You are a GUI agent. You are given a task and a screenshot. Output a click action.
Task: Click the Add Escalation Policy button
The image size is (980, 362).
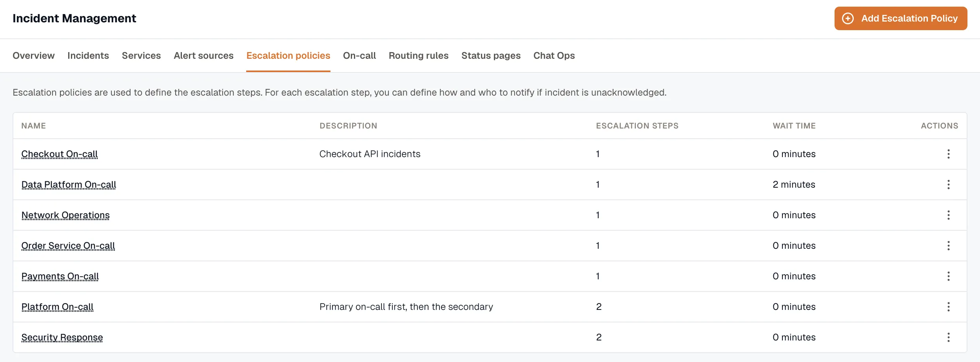point(900,18)
